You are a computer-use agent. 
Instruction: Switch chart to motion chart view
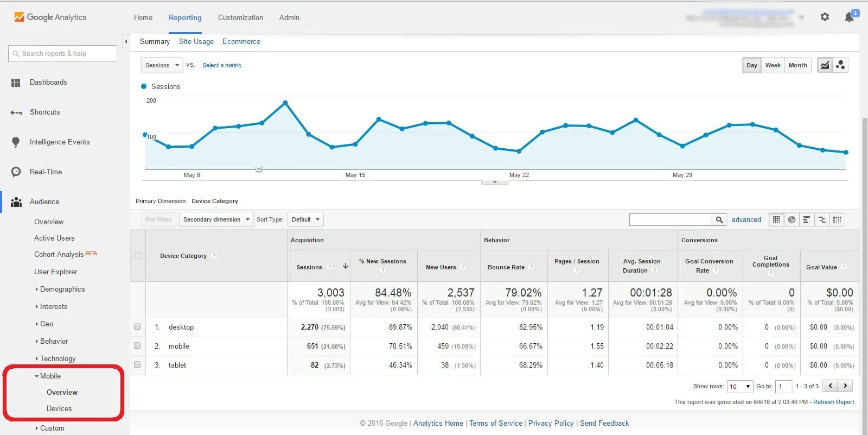click(x=840, y=65)
